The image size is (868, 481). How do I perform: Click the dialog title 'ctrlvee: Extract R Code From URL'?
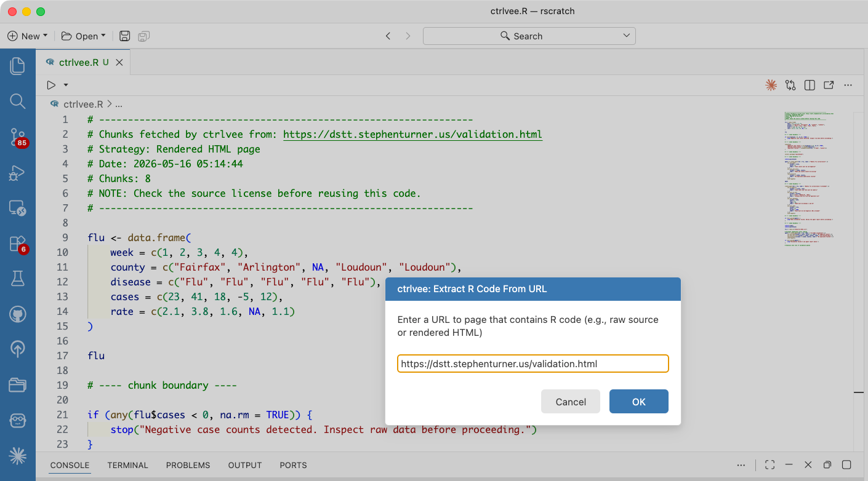(472, 288)
